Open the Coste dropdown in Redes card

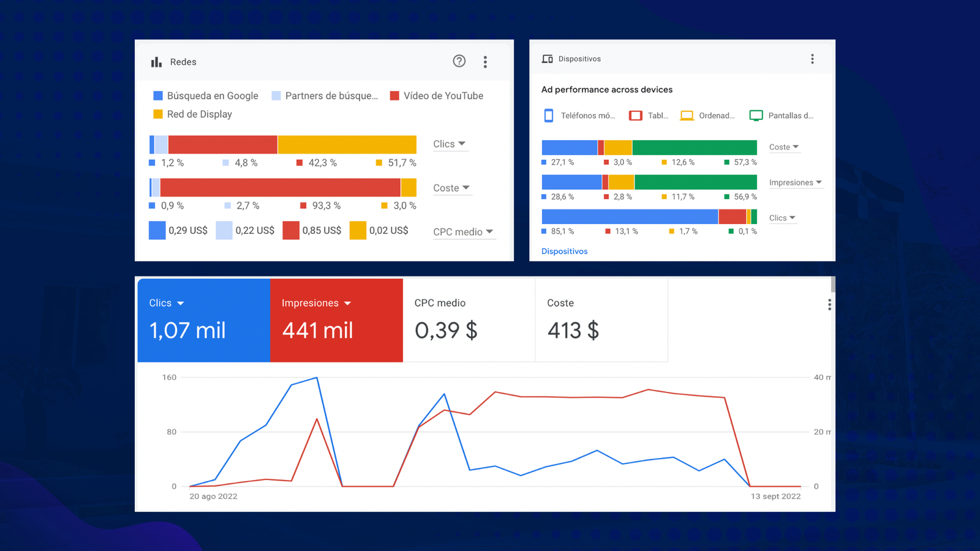point(452,188)
